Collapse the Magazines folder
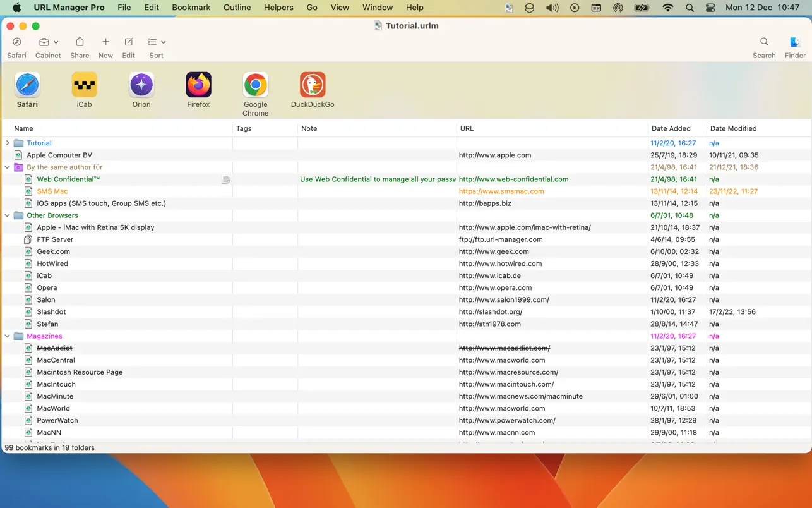Screen dimensions: 812x508 [x=7, y=336]
